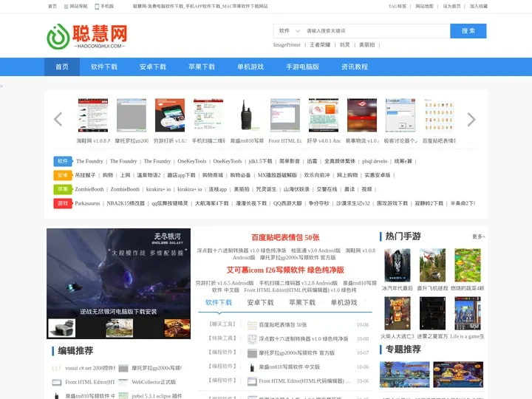Open the second 专题推荐 topic thumbnail

(x=458, y=375)
